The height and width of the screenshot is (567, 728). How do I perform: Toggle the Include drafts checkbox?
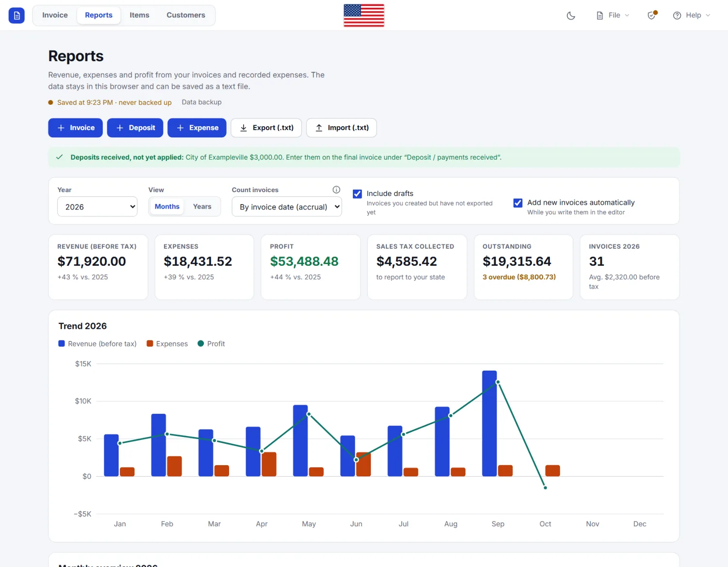pos(357,194)
